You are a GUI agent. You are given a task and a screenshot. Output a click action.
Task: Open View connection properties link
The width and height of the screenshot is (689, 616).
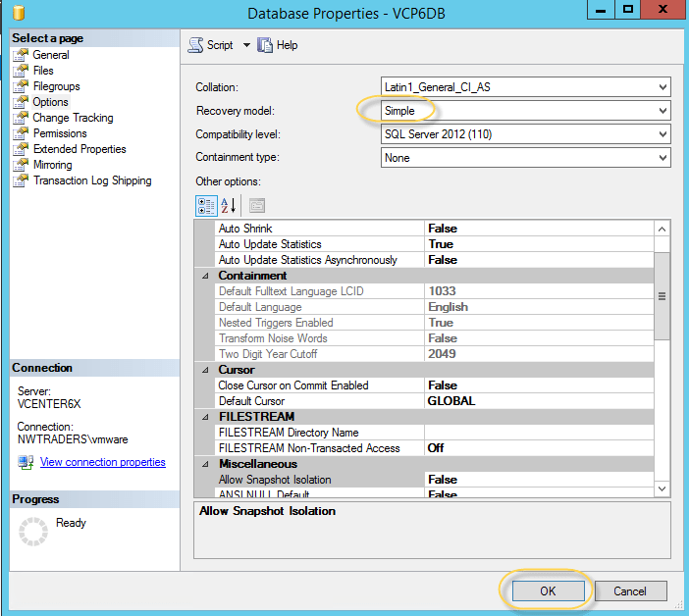(x=102, y=462)
